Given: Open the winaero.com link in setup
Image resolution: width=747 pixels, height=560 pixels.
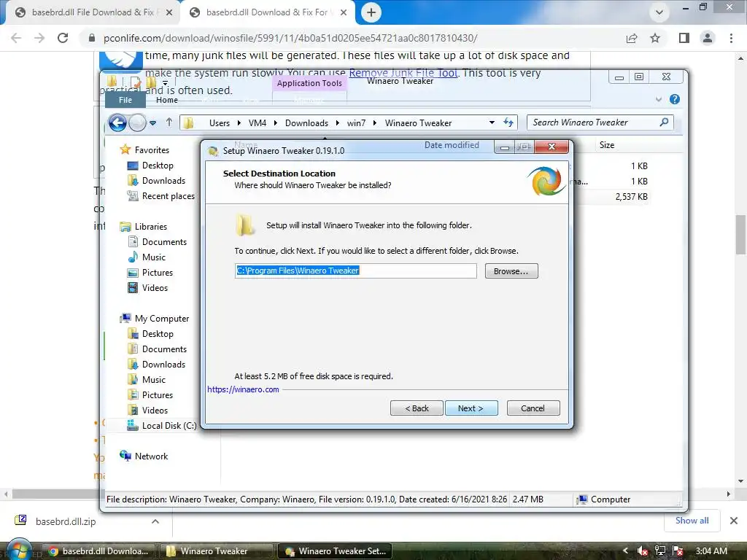Looking at the screenshot, I should pos(243,389).
